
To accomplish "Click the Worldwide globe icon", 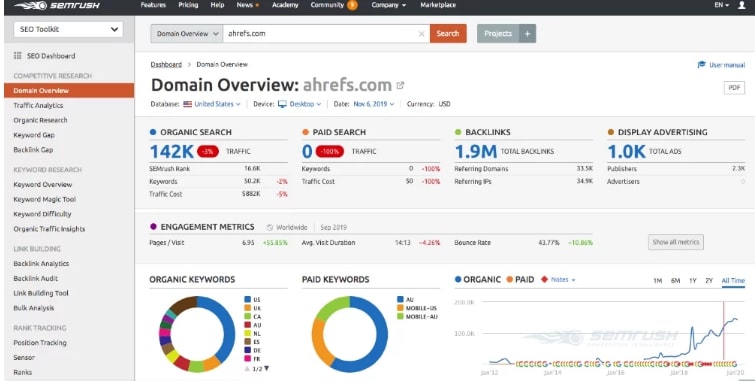I will click(270, 227).
